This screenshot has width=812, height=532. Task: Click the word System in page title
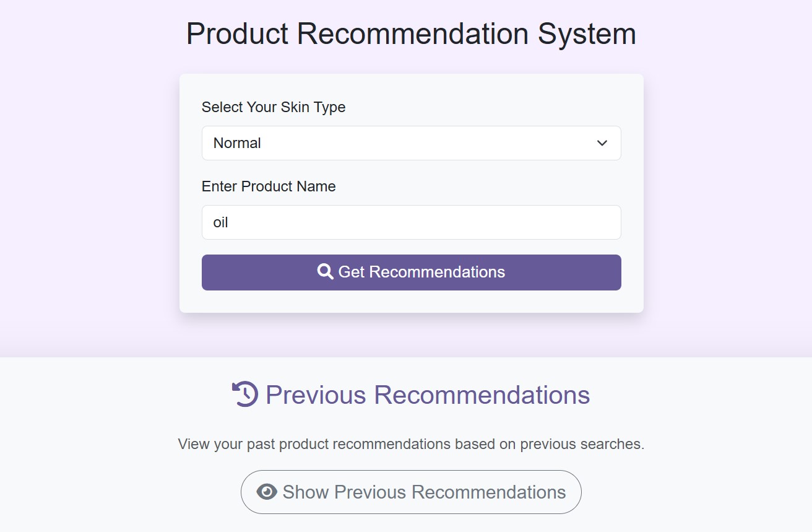(586, 33)
